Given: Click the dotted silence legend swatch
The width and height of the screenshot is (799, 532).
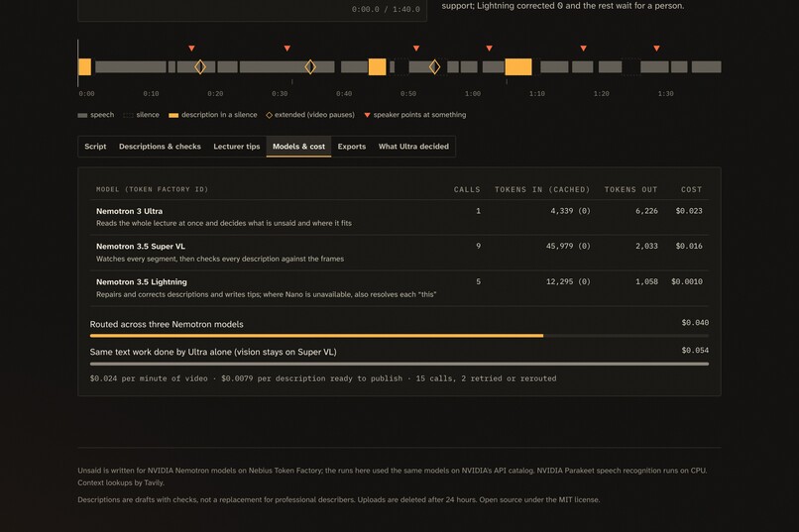Looking at the screenshot, I should (129, 116).
